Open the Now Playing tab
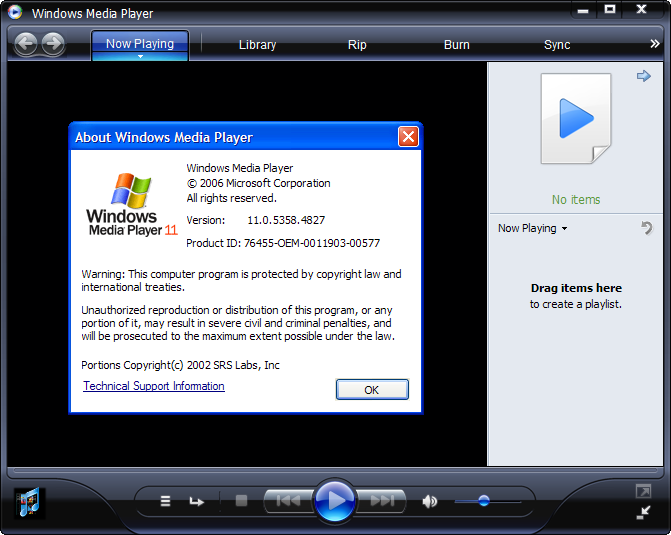Screen dimensions: 671x535 click(x=140, y=43)
